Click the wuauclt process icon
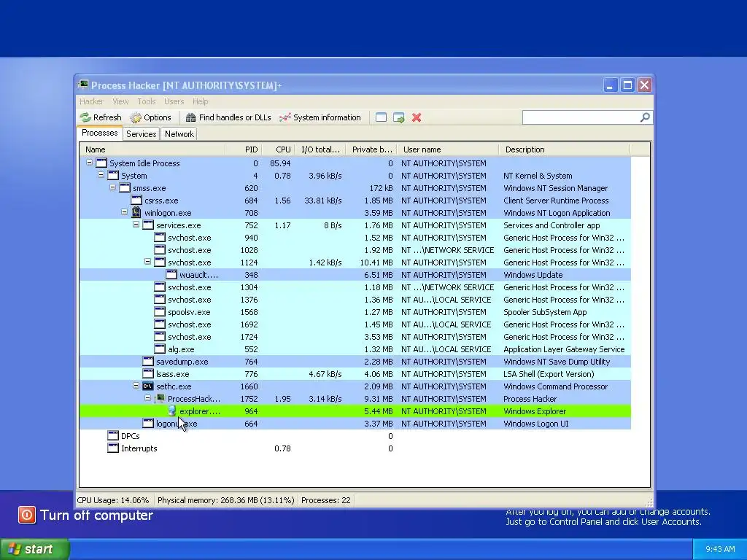Viewport: 747px width, 560px height. coord(171,274)
